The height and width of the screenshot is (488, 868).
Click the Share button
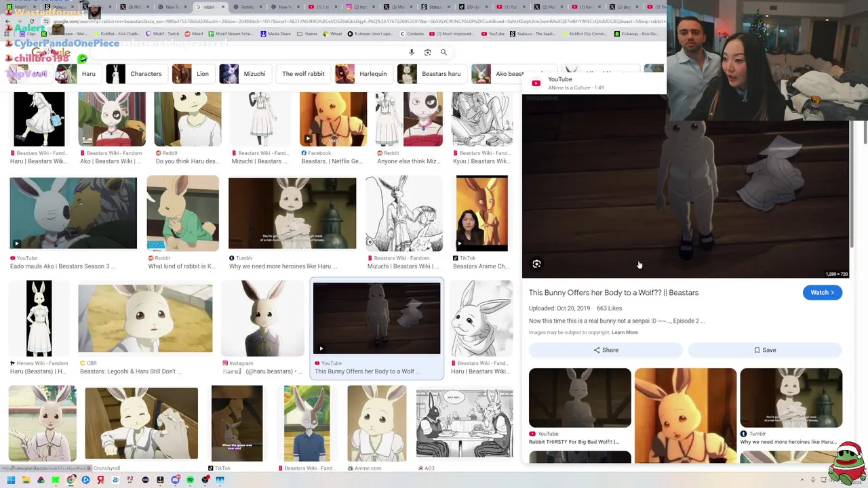point(606,350)
